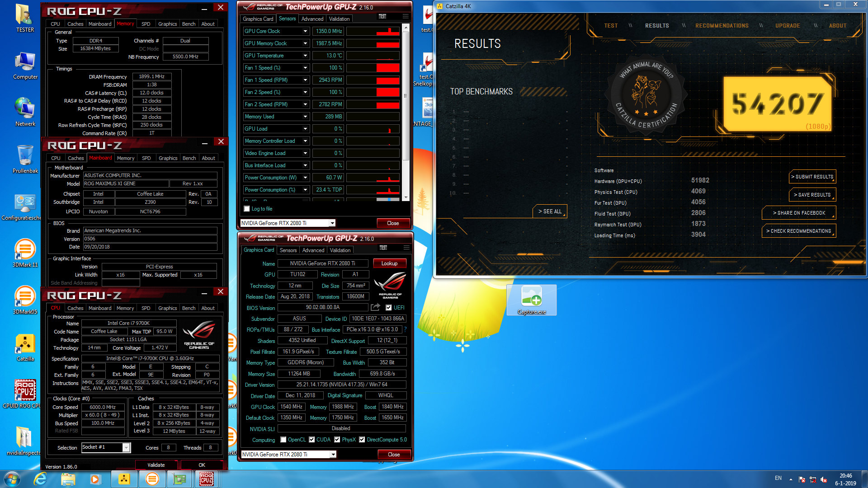
Task: Open the Socket #1 selection dropdown in CPU-Z
Action: [x=126, y=447]
